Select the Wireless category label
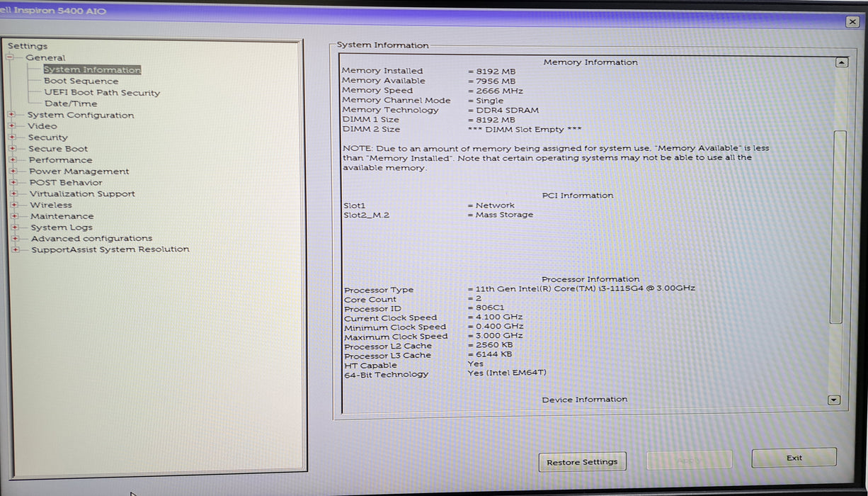Screen dimensions: 868x496 pos(51,205)
